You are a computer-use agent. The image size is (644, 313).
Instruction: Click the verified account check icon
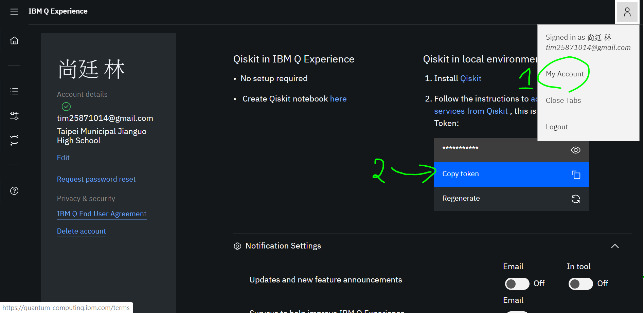tap(66, 107)
